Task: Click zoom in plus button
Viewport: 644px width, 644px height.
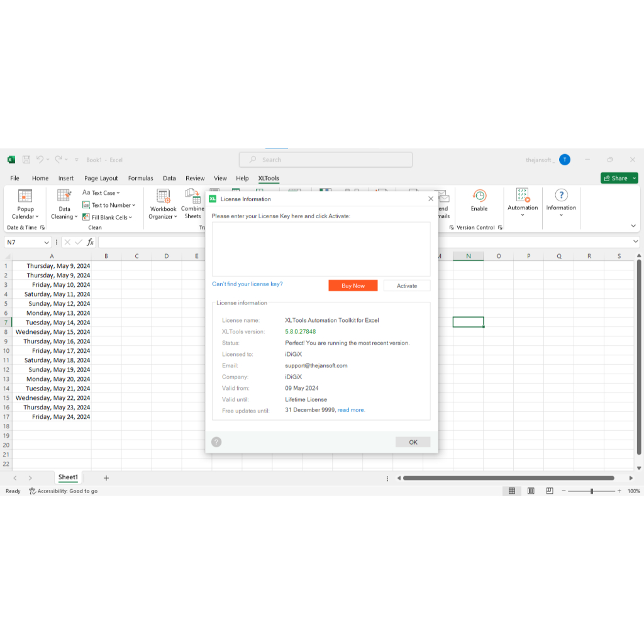Action: coord(619,491)
